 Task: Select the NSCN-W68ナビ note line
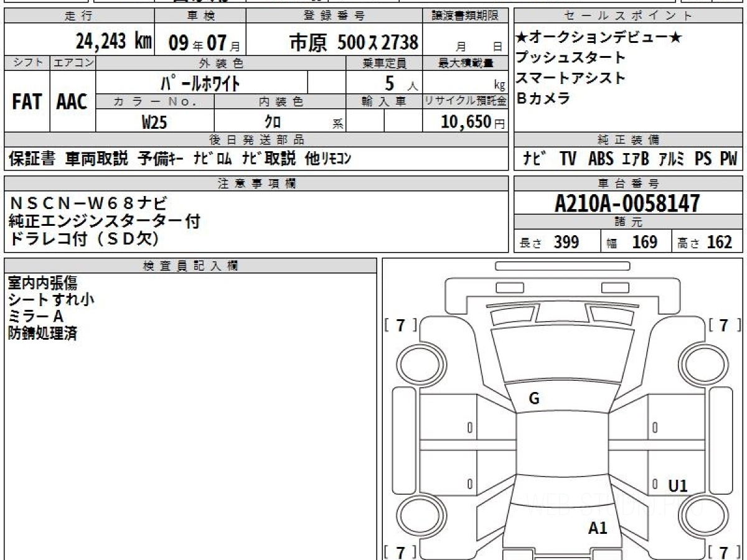88,203
